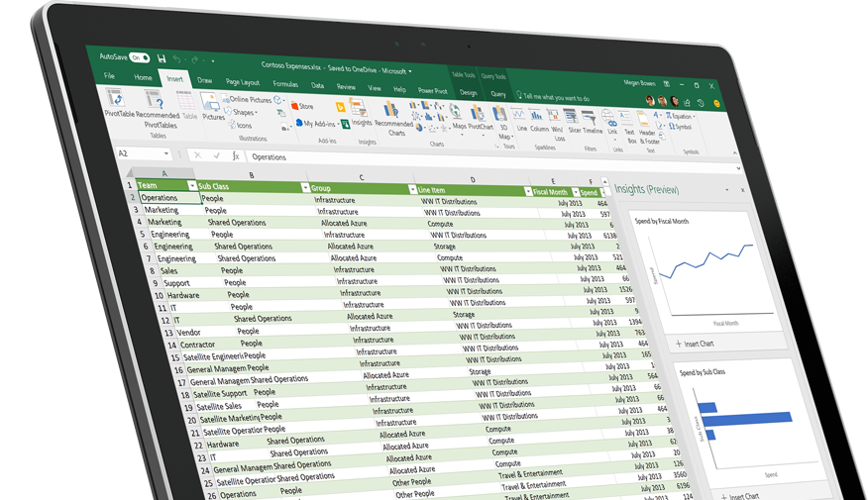Toggle the AutoSave switch
Image resolution: width=868 pixels, height=500 pixels.
tap(140, 57)
